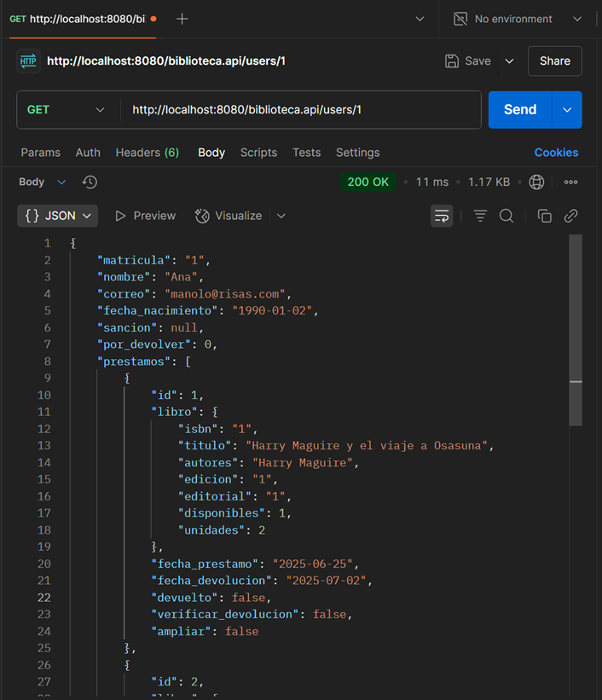Click the "Harry Maguire y el viaje a Osasuna" title

(366, 446)
